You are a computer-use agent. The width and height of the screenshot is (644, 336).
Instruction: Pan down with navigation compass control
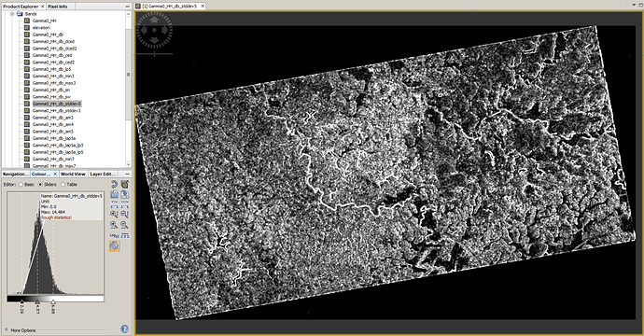pos(154,40)
